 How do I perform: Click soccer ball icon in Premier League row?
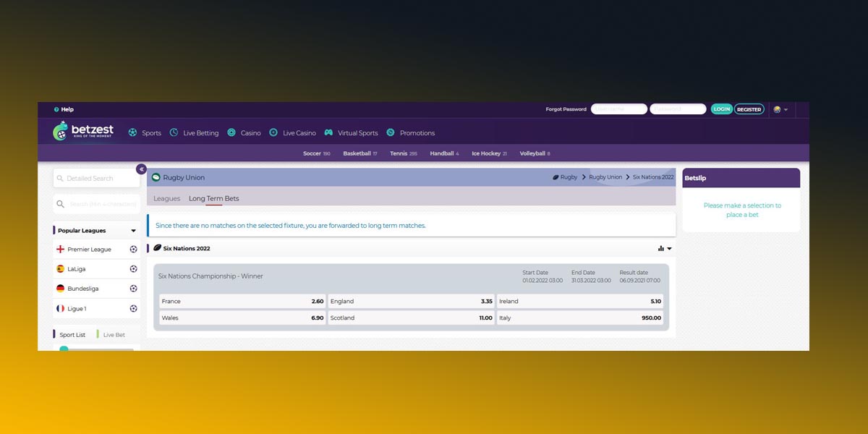click(133, 249)
